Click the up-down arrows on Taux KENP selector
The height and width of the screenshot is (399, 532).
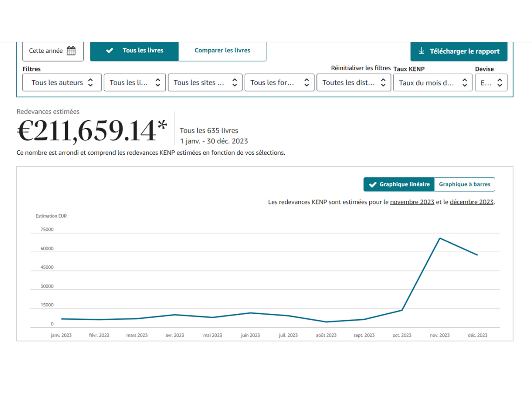click(x=464, y=82)
